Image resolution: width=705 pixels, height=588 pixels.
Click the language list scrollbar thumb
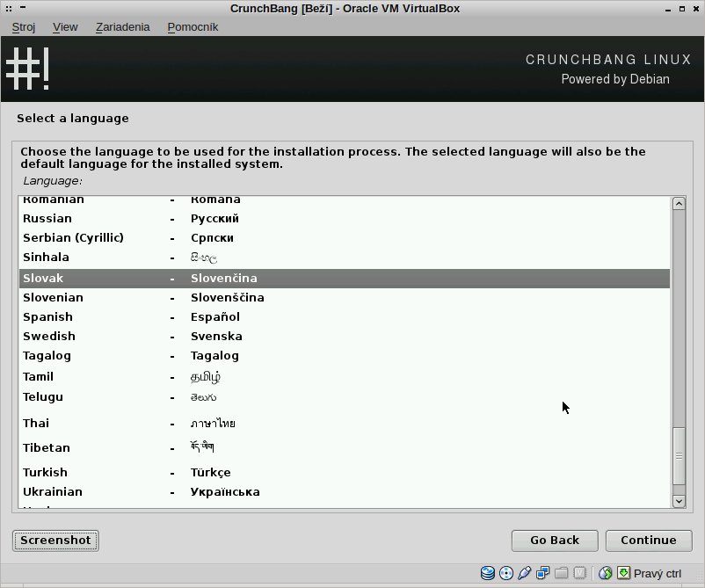679,456
